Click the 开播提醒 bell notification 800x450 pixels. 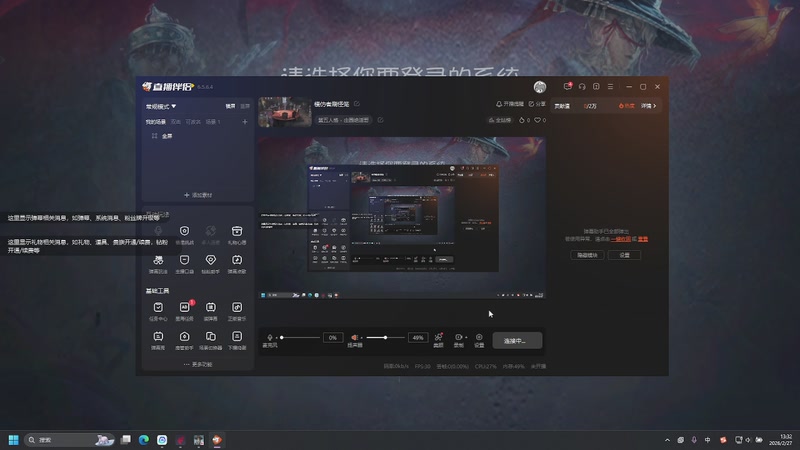tap(510, 104)
